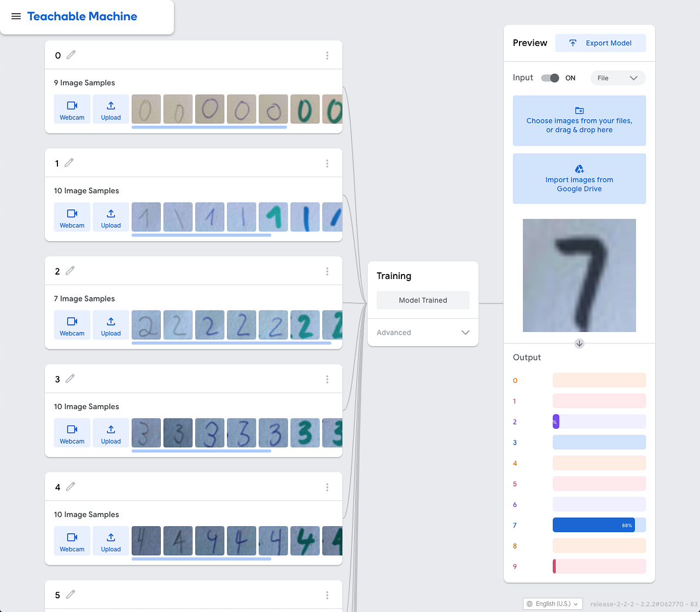The width and height of the screenshot is (700, 612).
Task: Collapse the preview output with the arrow toggle
Action: point(579,343)
